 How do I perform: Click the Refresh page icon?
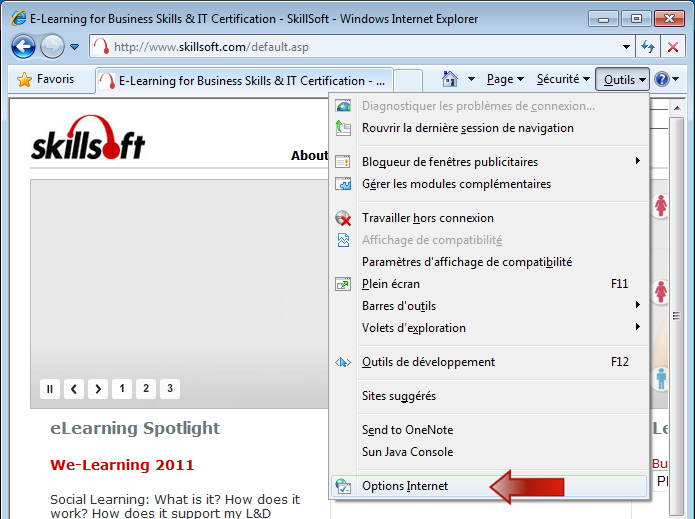coord(648,47)
